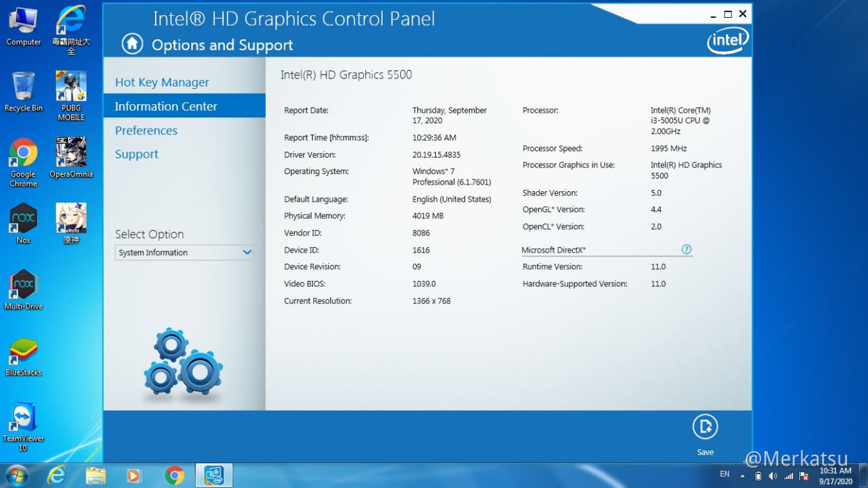
Task: Open the Recycle Bin desktop icon
Action: [x=23, y=92]
